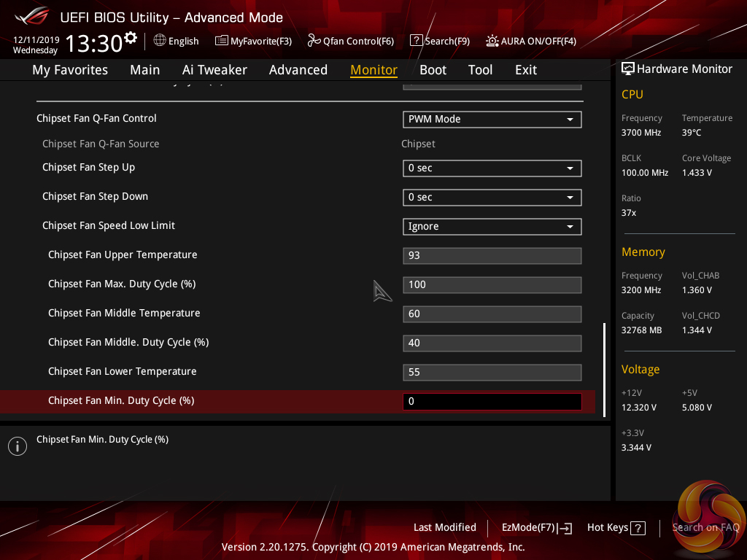Click the Search(F9) question mark icon
This screenshot has width=747, height=560.
point(416,41)
